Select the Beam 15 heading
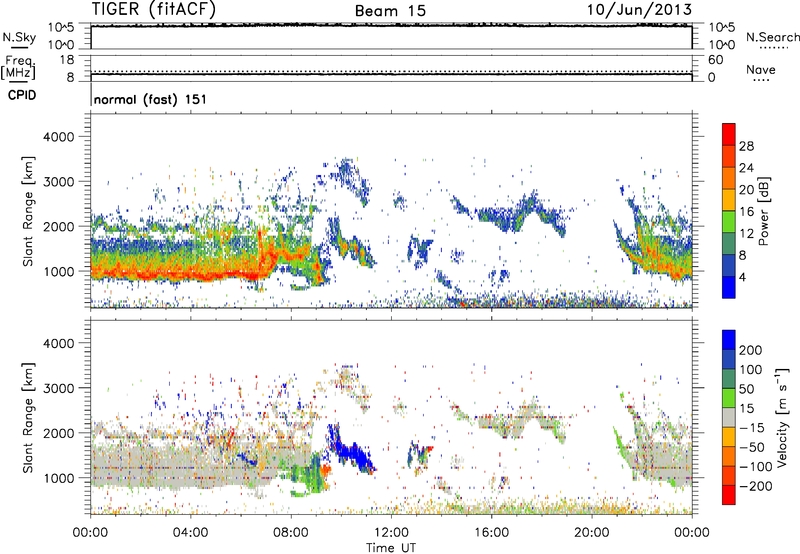The image size is (800, 554). coord(390,11)
